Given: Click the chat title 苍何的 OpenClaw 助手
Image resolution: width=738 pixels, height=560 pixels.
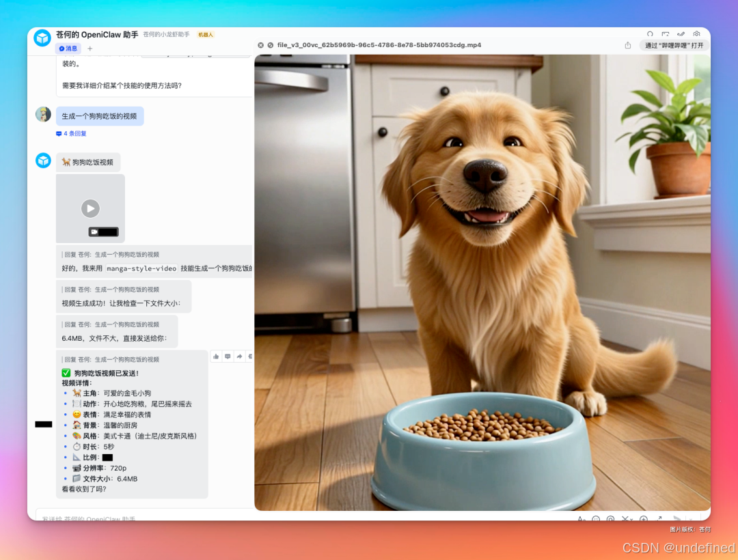Looking at the screenshot, I should pos(97,35).
